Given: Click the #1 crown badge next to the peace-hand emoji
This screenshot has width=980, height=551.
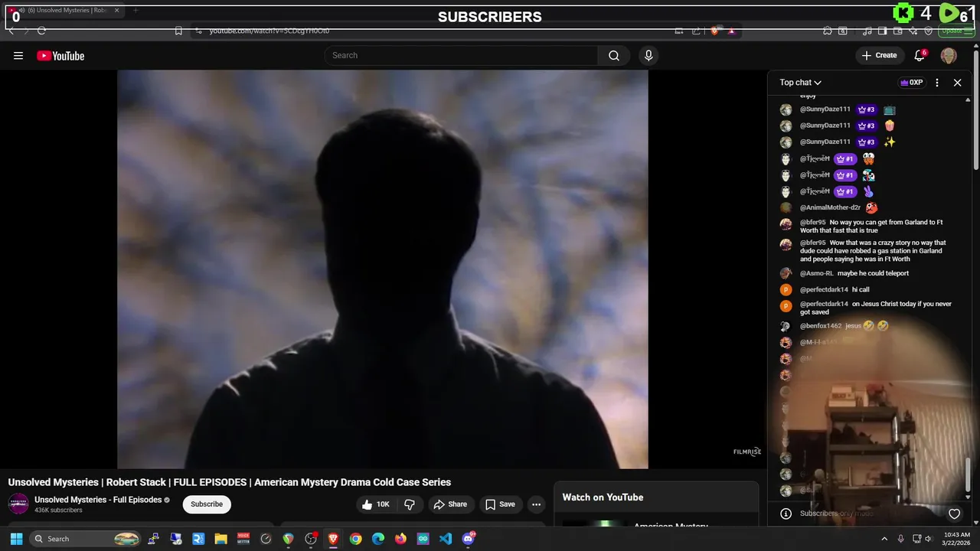Looking at the screenshot, I should pyautogui.click(x=844, y=191).
